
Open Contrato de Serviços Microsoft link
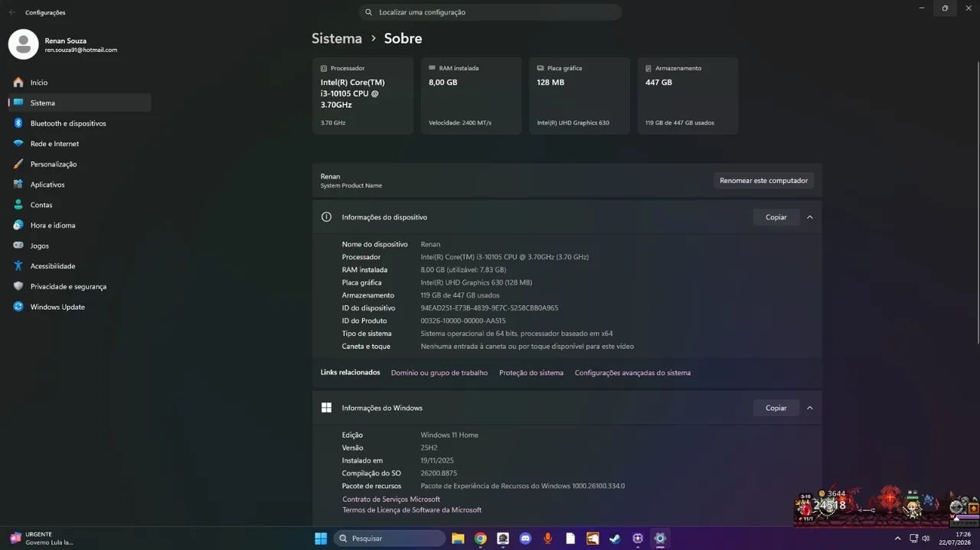click(x=391, y=499)
